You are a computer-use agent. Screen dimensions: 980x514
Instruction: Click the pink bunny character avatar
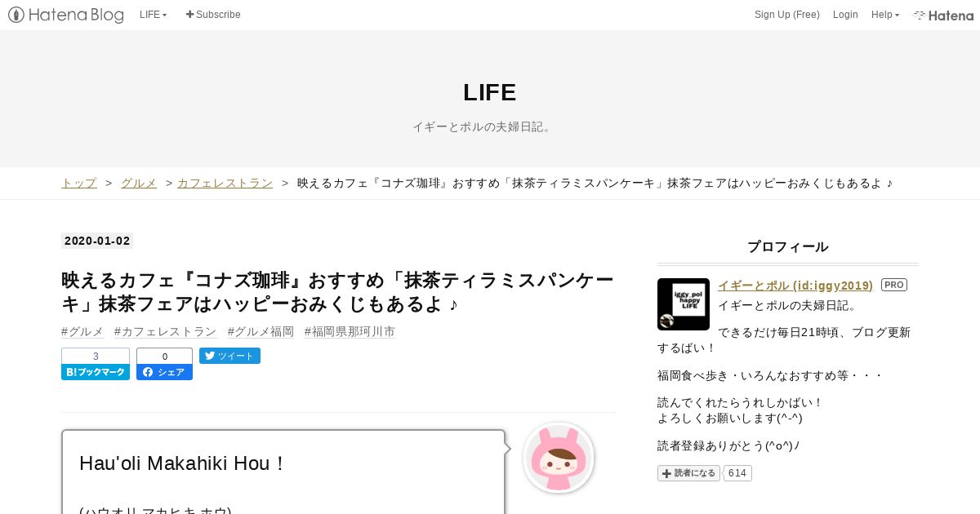(559, 458)
